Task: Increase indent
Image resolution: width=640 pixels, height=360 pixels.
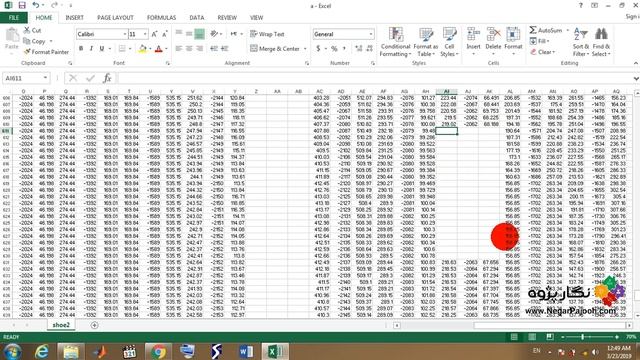Action: tap(224, 49)
